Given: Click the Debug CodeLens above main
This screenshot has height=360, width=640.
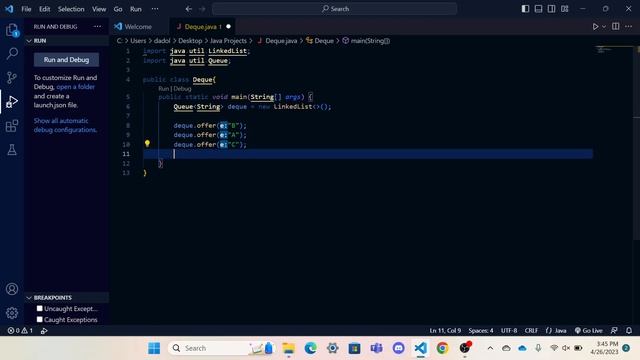Looking at the screenshot, I should coord(182,89).
